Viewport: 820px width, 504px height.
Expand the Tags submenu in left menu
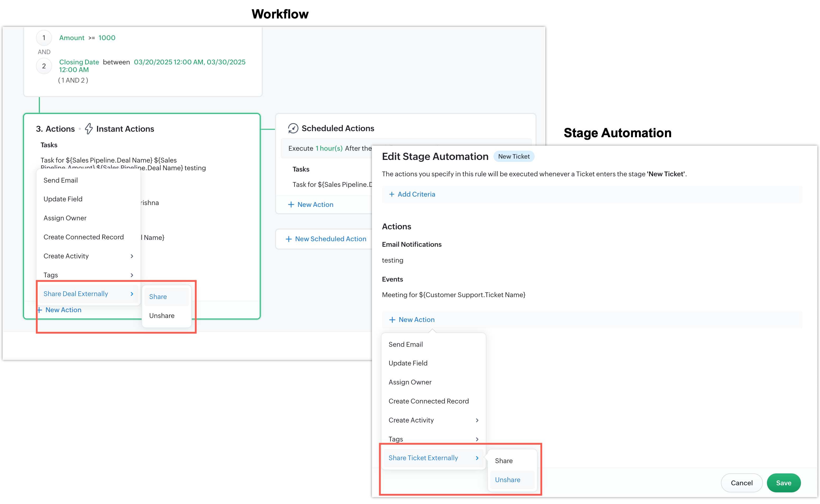(x=132, y=275)
